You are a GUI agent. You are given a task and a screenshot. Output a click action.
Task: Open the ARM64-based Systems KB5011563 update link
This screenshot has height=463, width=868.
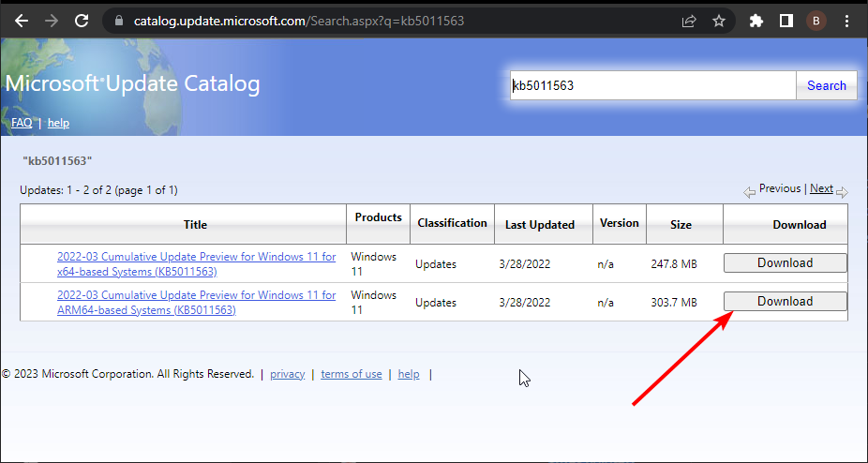point(197,303)
